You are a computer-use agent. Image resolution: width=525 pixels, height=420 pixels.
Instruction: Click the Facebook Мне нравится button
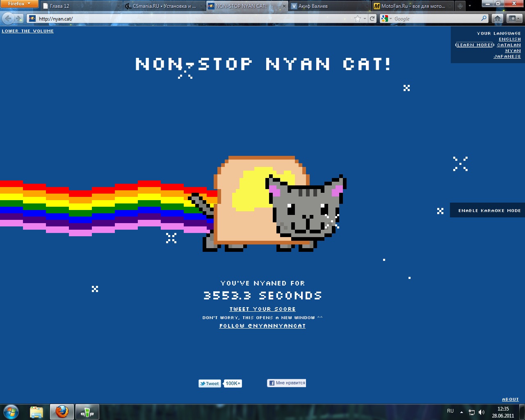click(287, 383)
